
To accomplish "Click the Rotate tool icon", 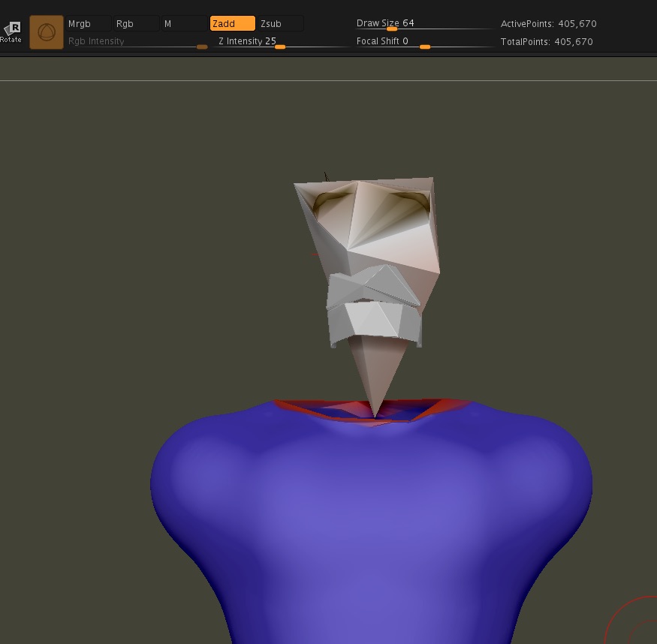I will [x=11, y=32].
